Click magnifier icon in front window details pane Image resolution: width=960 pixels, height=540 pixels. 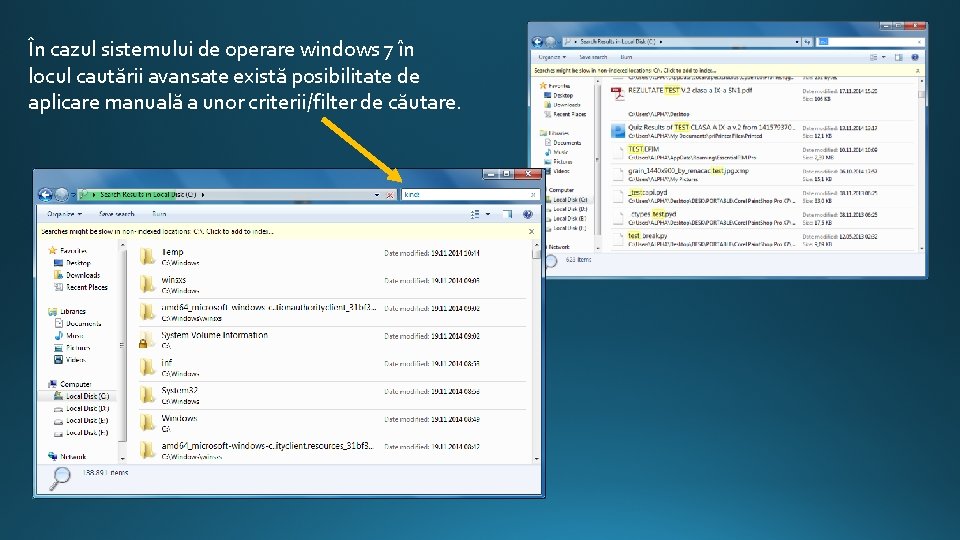tap(60, 478)
